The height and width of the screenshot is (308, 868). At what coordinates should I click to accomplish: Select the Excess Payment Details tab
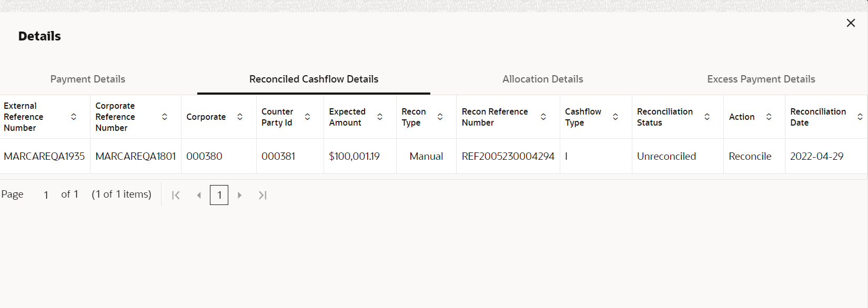(761, 79)
